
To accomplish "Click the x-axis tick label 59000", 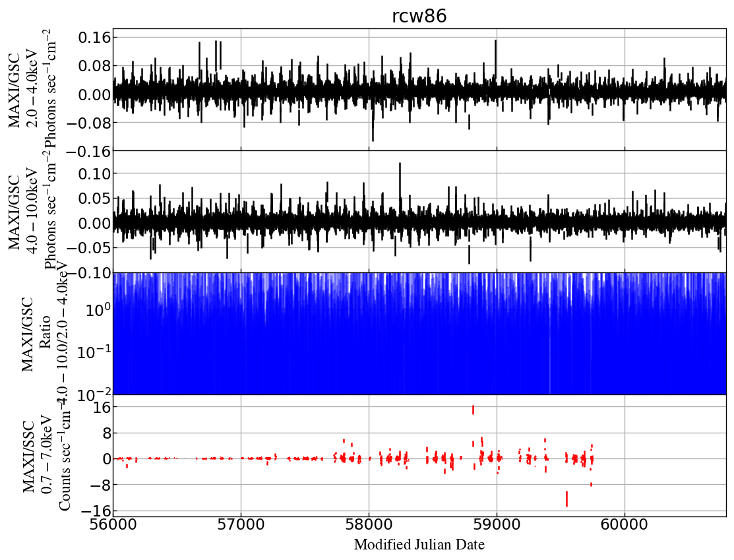I will tap(497, 524).
